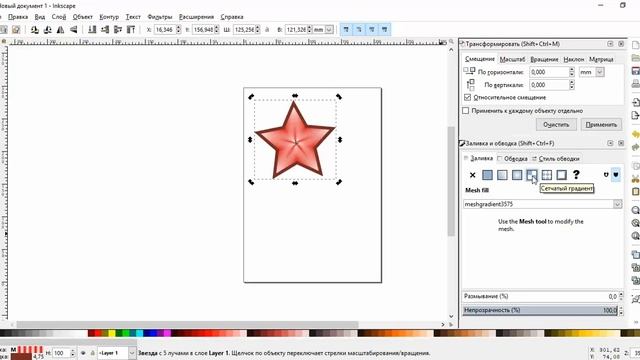The height and width of the screenshot is (360, 640).
Task: Raise selection one step icon
Action: click(118, 30)
